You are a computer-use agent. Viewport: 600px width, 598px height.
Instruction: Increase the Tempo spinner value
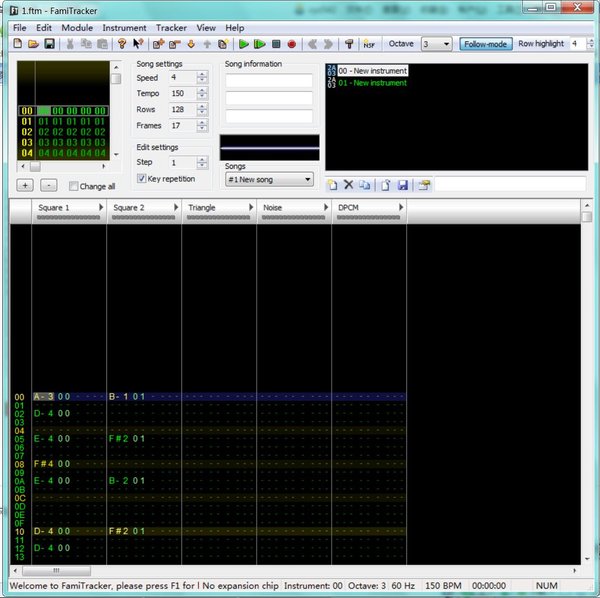click(x=203, y=90)
